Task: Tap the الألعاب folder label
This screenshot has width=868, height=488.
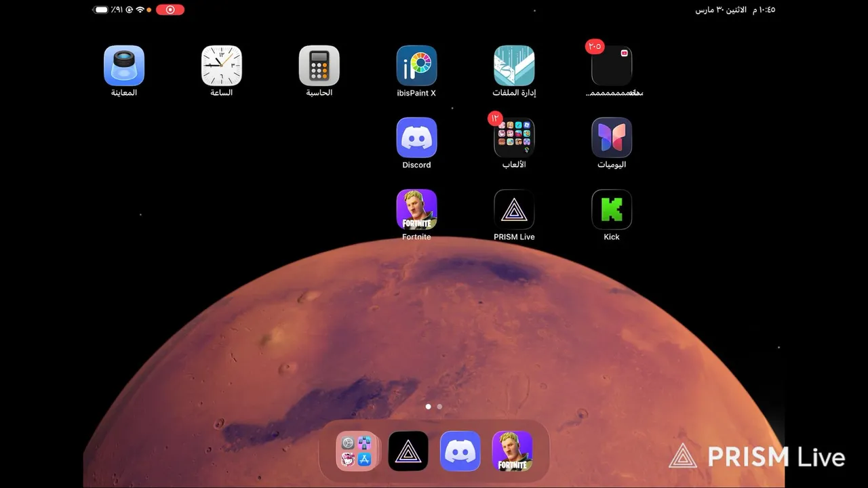Action: point(514,165)
